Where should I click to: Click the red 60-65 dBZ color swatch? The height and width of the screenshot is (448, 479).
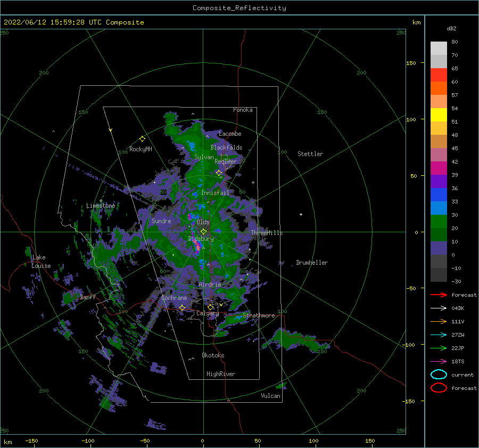click(x=439, y=75)
